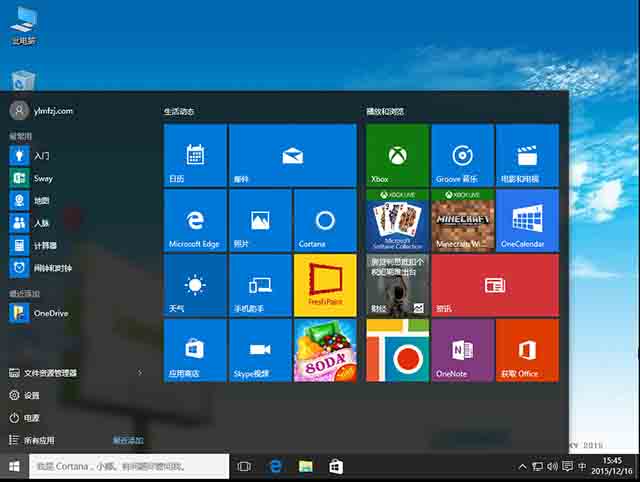
Task: Open the Groove 音乐 tile
Action: (462, 155)
